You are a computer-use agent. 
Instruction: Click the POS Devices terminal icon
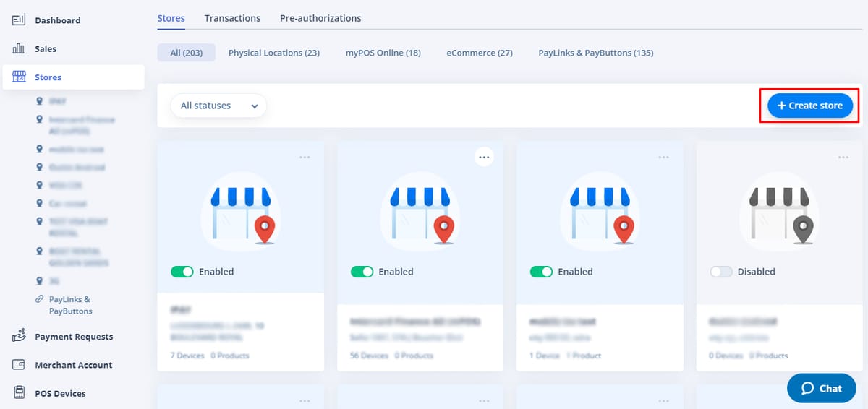pyautogui.click(x=19, y=393)
